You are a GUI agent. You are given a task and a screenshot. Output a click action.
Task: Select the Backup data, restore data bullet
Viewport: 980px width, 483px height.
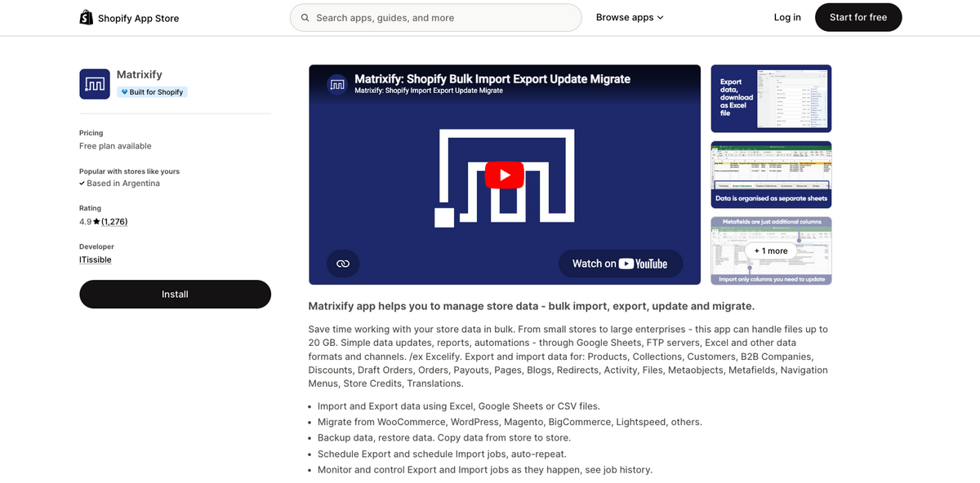click(443, 438)
